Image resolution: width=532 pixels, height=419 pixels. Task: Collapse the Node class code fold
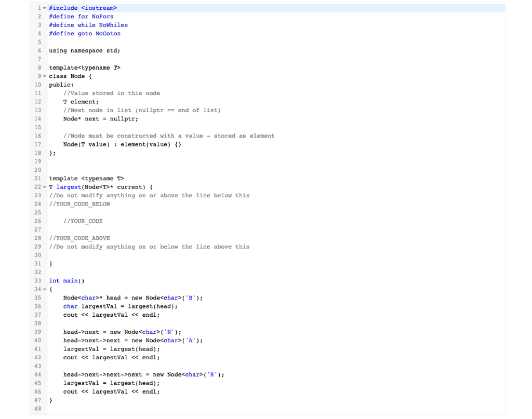(x=44, y=76)
